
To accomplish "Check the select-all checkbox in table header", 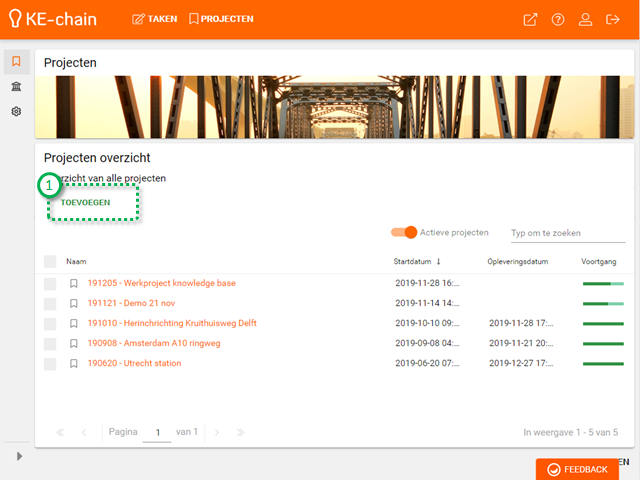I will pyautogui.click(x=50, y=261).
